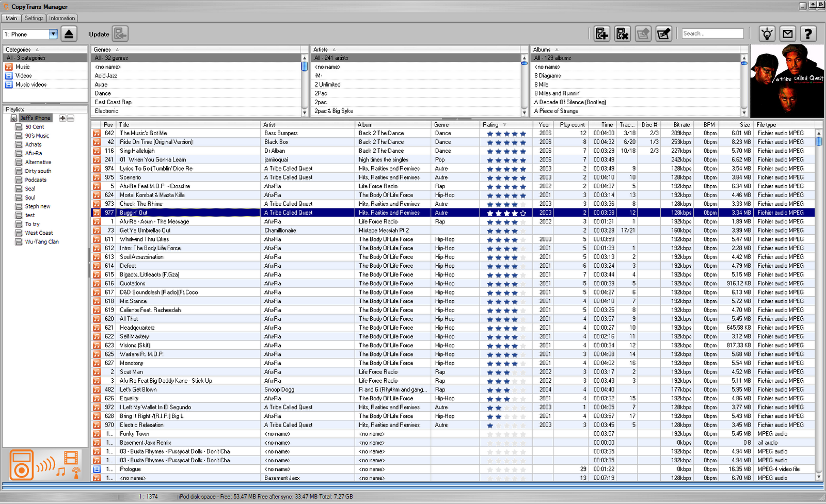The image size is (826, 504).
Task: Sort by the Play count column header
Action: pyautogui.click(x=570, y=125)
